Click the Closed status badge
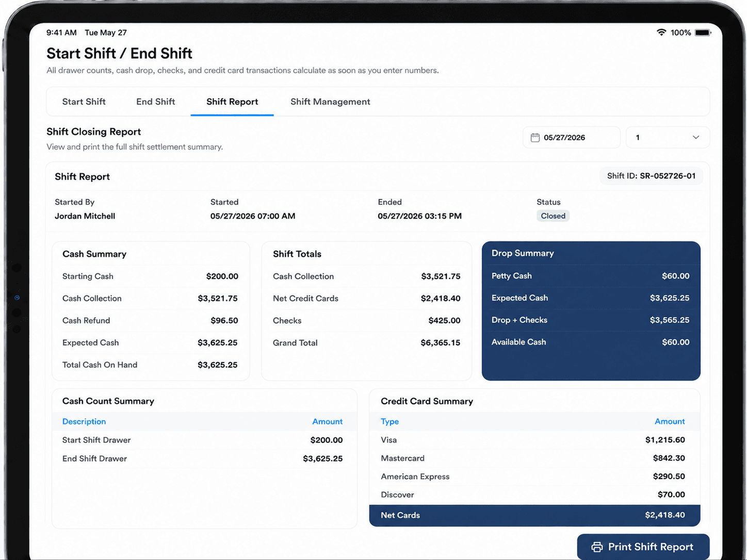This screenshot has height=560, width=747. click(x=553, y=216)
